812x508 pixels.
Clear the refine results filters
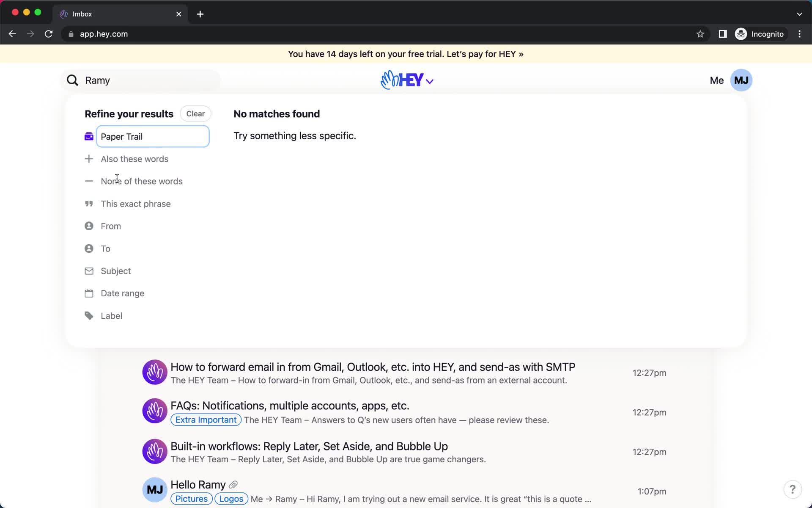coord(195,113)
